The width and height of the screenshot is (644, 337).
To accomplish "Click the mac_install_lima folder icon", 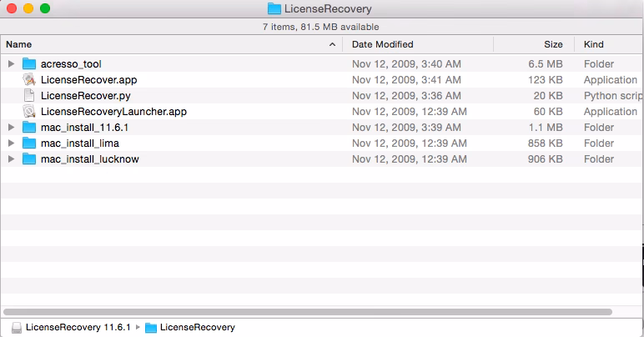I will (x=30, y=143).
